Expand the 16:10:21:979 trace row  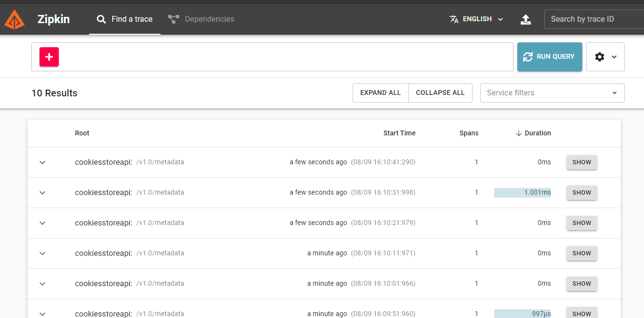click(42, 223)
